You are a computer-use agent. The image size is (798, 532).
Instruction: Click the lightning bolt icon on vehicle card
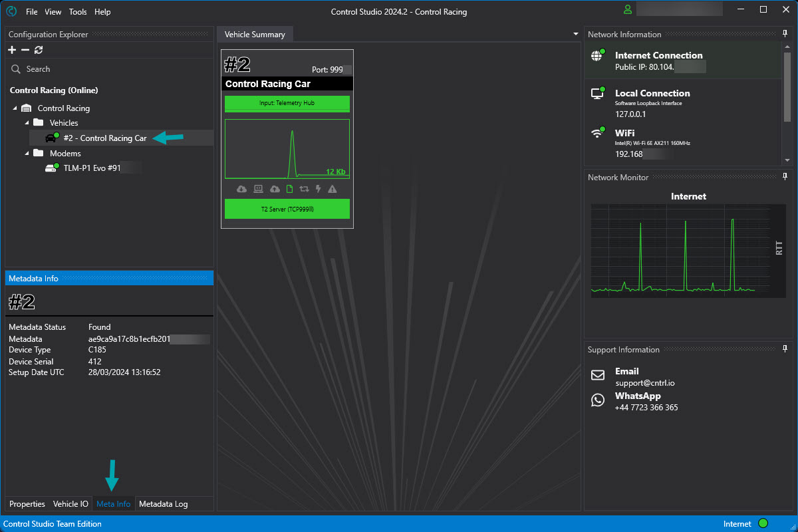pyautogui.click(x=319, y=189)
